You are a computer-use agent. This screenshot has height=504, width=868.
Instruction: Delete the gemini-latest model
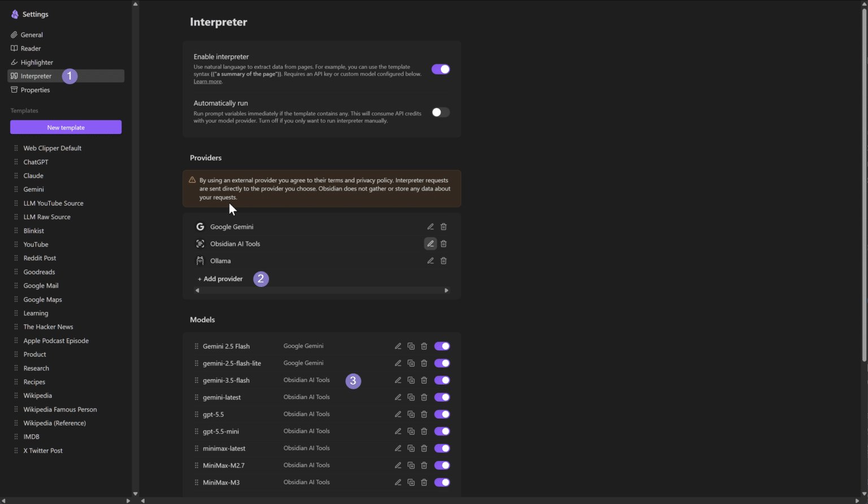pos(424,397)
